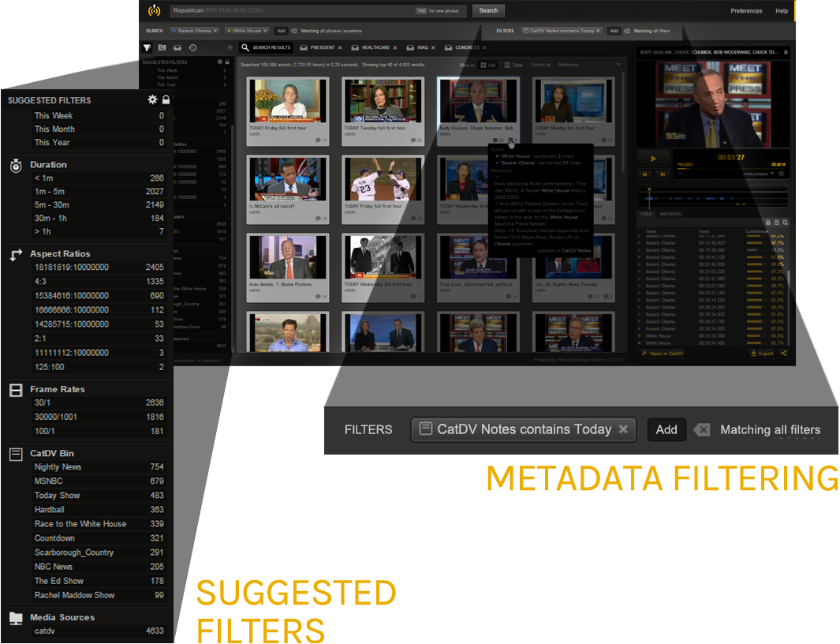This screenshot has width=840, height=644.
Task: Open the HTML5 video player dropdown
Action: (759, 174)
